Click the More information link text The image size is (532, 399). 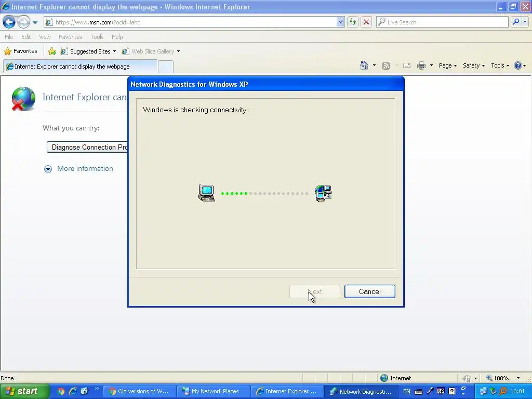point(85,169)
